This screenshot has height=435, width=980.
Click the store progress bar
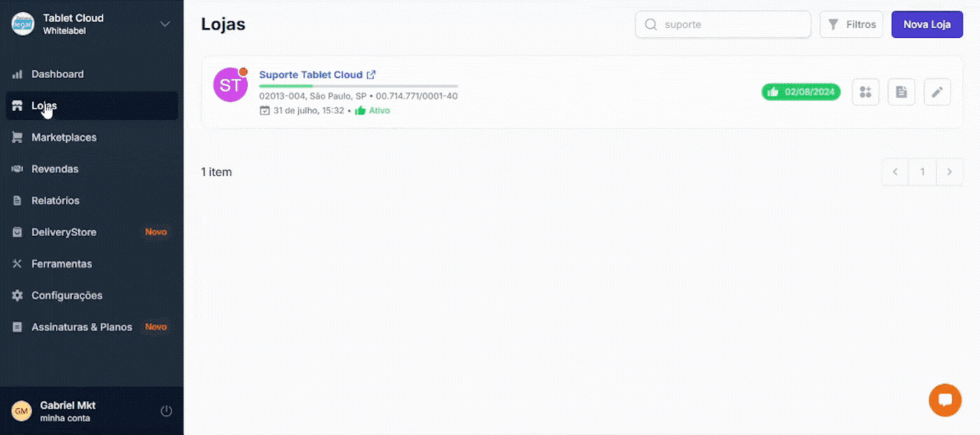358,86
